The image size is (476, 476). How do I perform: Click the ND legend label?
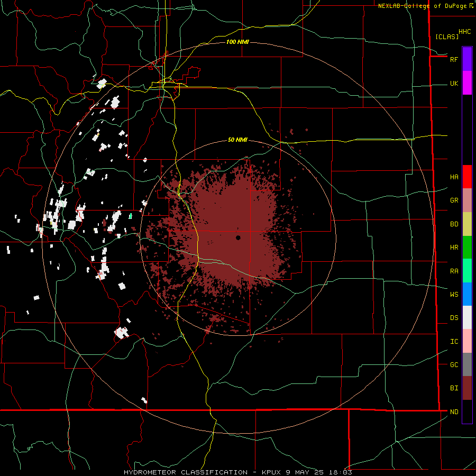click(454, 412)
